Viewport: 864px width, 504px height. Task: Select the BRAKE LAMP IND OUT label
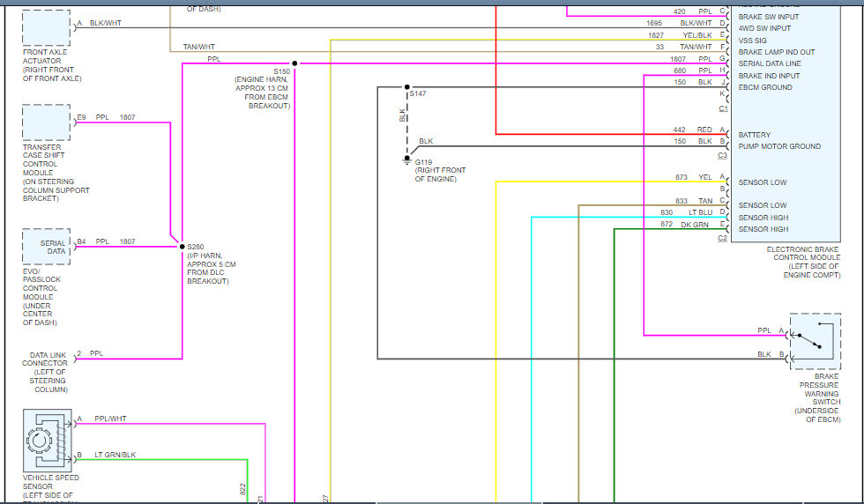(x=777, y=52)
